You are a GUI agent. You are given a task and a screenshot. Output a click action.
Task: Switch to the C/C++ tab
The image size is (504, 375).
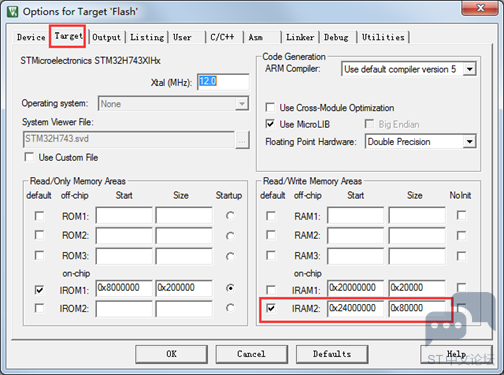(x=222, y=37)
